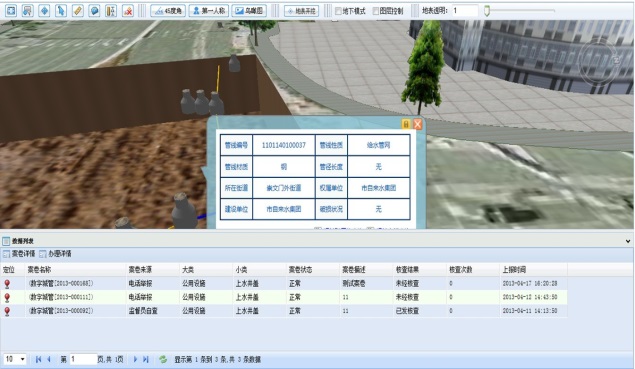
Task: Locate first case using its red pin
Action: point(7,284)
